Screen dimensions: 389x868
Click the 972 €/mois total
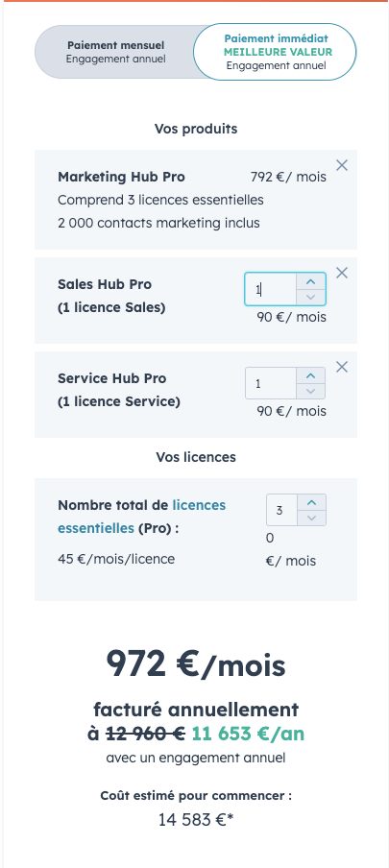click(196, 663)
